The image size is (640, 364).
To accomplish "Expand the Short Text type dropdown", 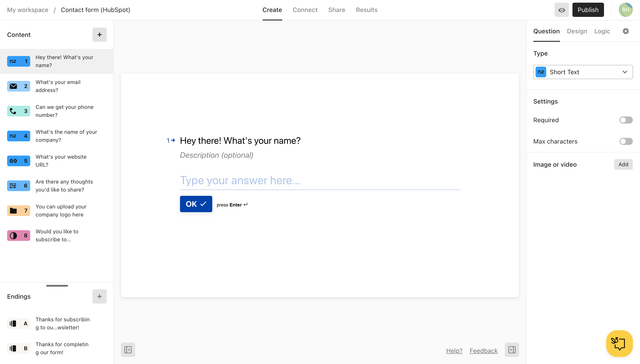I will pyautogui.click(x=583, y=72).
